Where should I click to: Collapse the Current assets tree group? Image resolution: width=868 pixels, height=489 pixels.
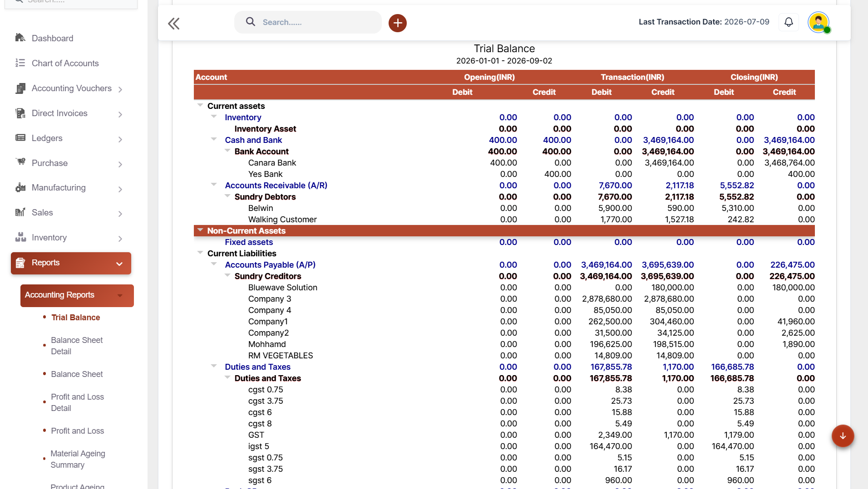coord(200,105)
